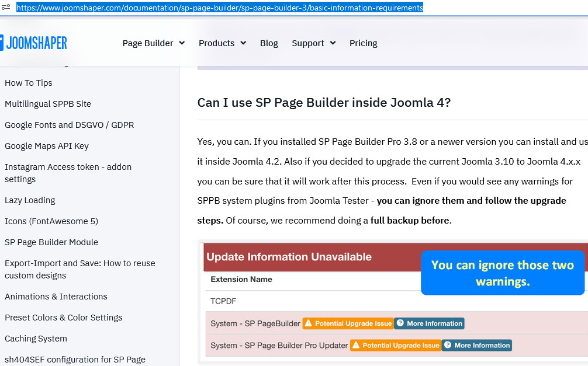Open How To Tips documentation
This screenshot has width=588, height=366.
29,83
